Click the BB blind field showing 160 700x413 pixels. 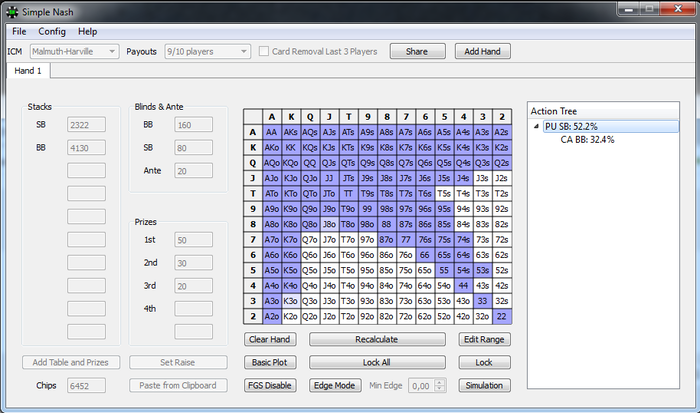click(x=194, y=125)
